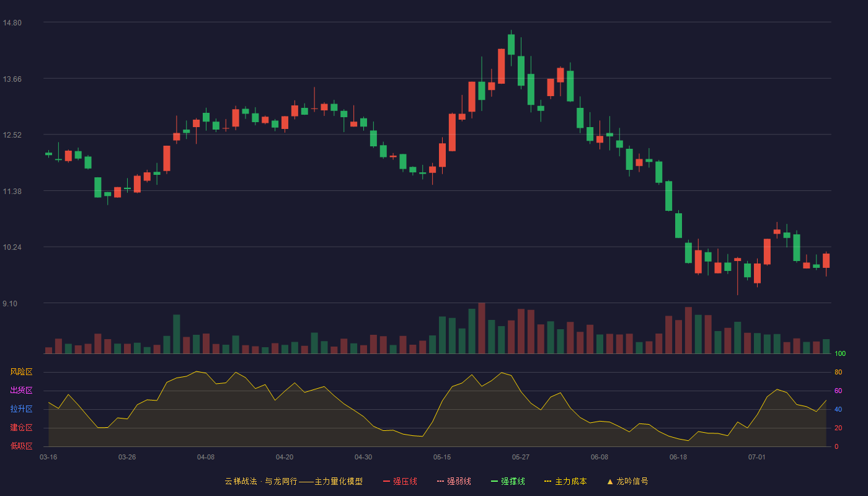Click the 龙吟信号 triangle legend marker
This screenshot has width=868, height=496.
[610, 481]
